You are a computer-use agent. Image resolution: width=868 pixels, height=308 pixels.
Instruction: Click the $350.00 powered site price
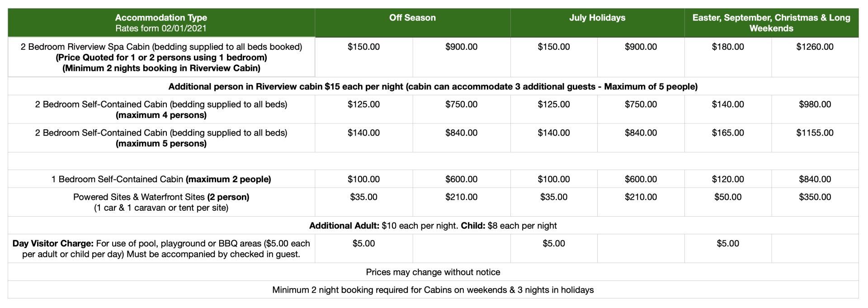click(x=814, y=197)
